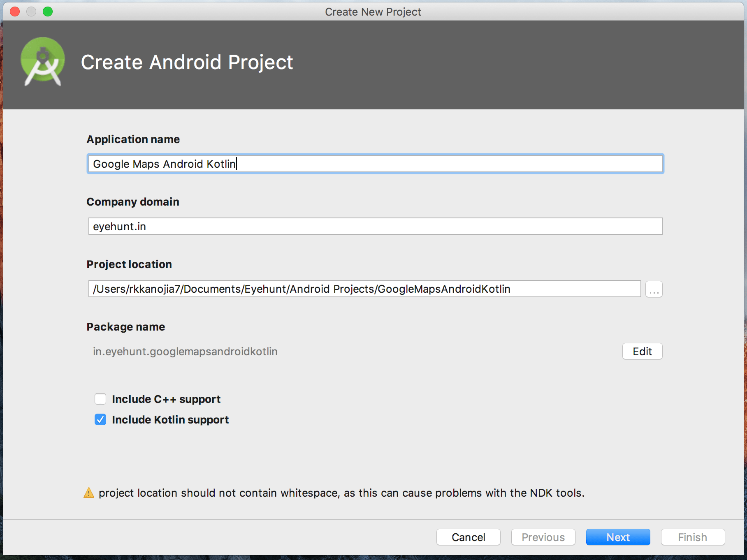The width and height of the screenshot is (747, 560).
Task: Click the Android Studio project wizard logo
Action: click(42, 62)
